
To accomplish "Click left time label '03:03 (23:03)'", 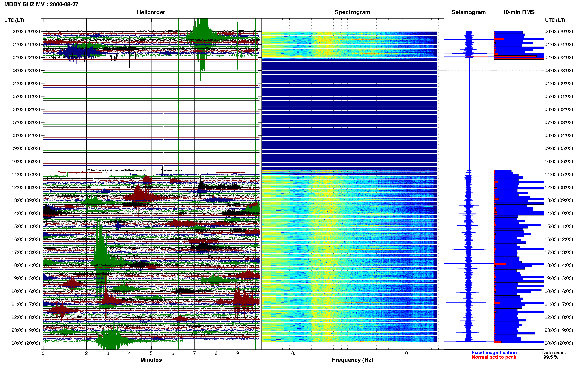I will pyautogui.click(x=26, y=71).
